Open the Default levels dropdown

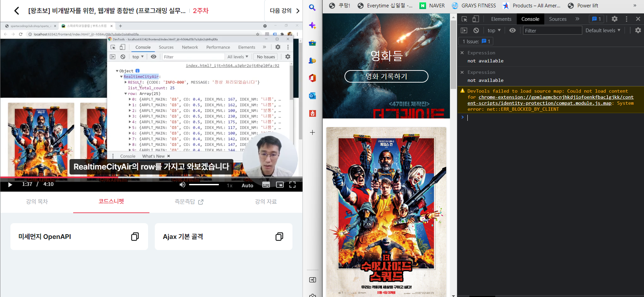tap(603, 31)
